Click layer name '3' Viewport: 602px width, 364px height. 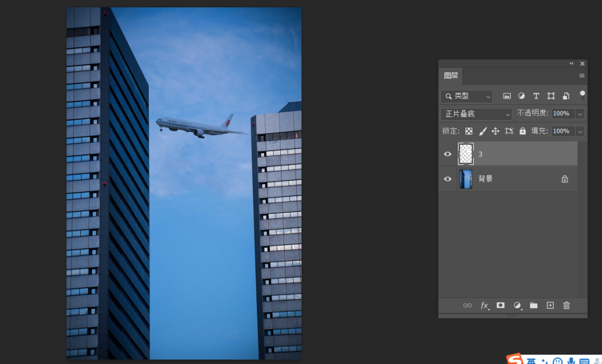[x=480, y=154]
